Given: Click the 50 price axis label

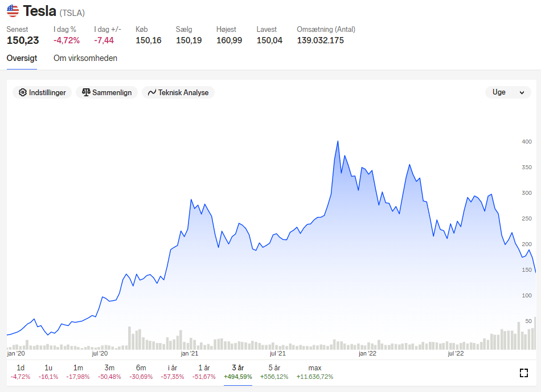Looking at the screenshot, I should [x=528, y=321].
